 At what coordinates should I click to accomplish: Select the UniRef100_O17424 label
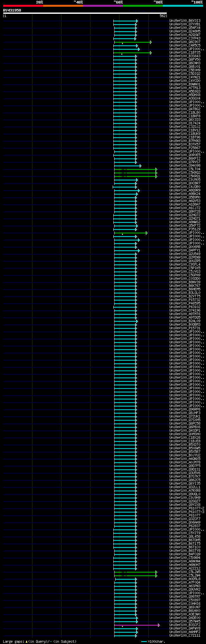185,123
